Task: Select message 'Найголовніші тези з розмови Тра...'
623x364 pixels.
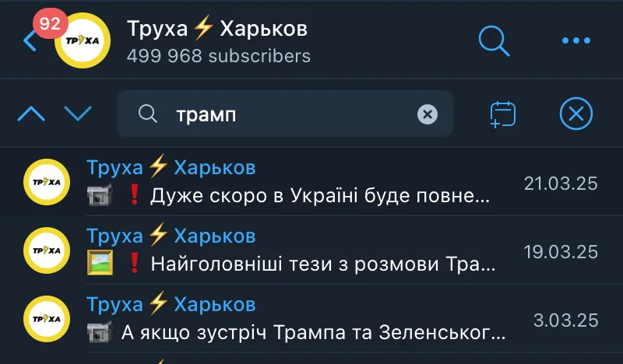Action: point(323,264)
